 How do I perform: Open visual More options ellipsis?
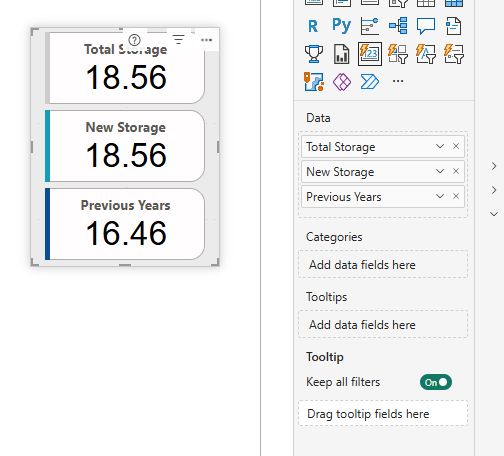[x=206, y=40]
